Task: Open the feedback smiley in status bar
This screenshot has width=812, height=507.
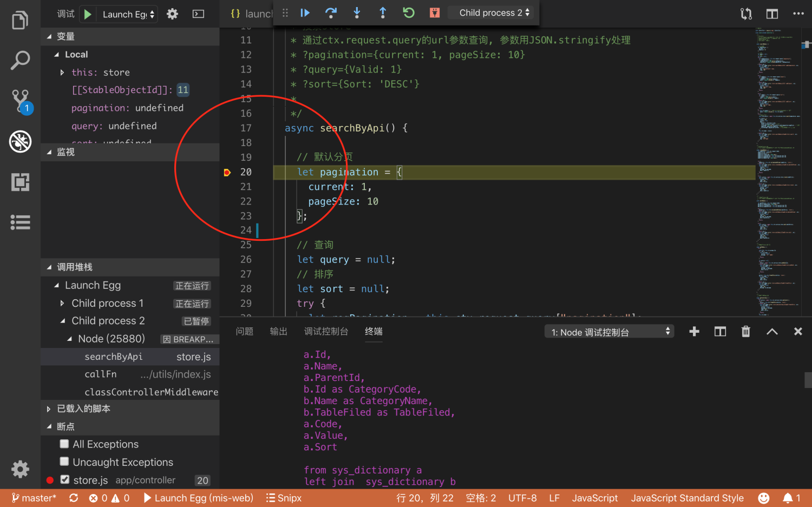Action: 764,498
